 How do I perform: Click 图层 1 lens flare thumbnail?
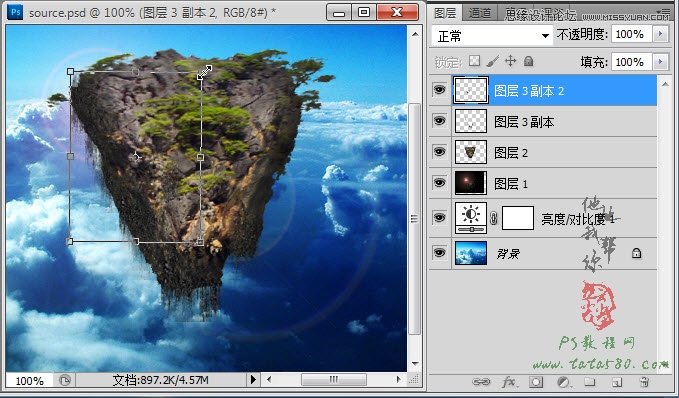(x=471, y=183)
